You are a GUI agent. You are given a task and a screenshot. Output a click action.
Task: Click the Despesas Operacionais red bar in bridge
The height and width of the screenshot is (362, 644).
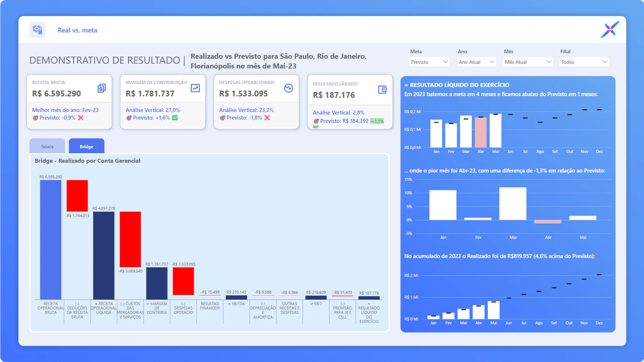[184, 281]
